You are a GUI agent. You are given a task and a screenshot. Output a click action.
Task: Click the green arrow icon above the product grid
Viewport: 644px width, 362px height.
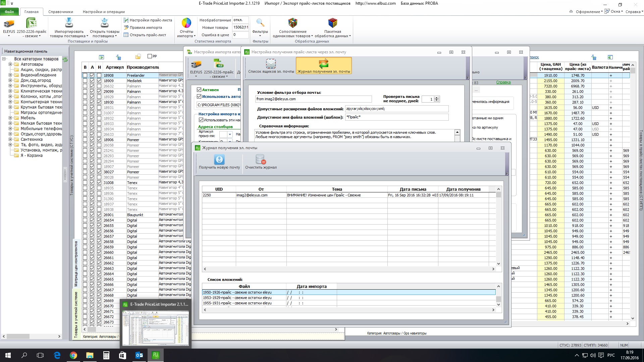coord(102,57)
